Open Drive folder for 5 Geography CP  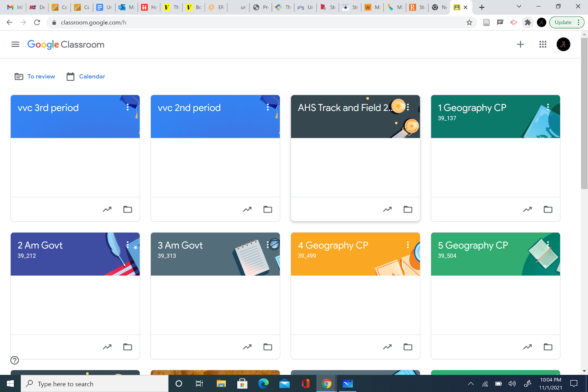click(x=548, y=347)
